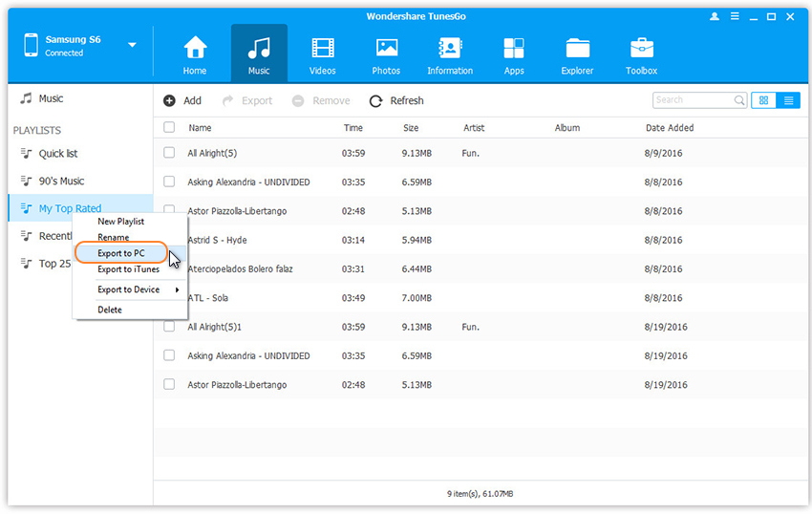The width and height of the screenshot is (812, 514).
Task: Check the first Asking Alexandria - UNDIVIDED checkbox
Action: tap(169, 182)
